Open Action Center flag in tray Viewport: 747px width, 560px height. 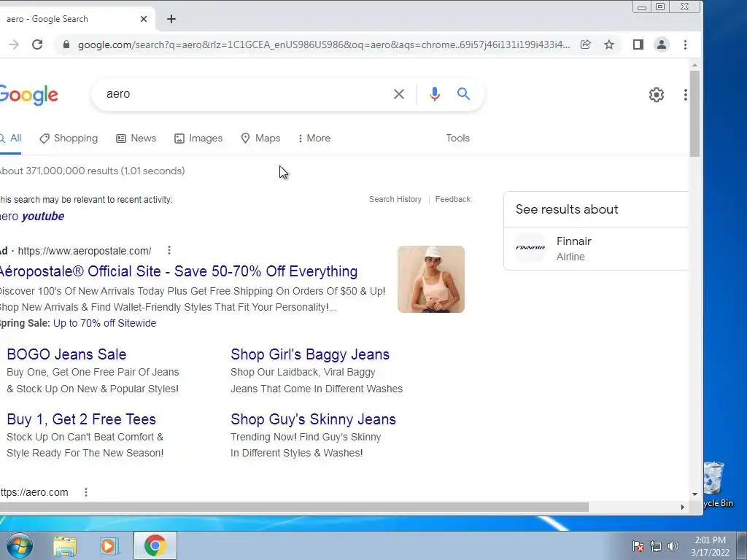638,547
